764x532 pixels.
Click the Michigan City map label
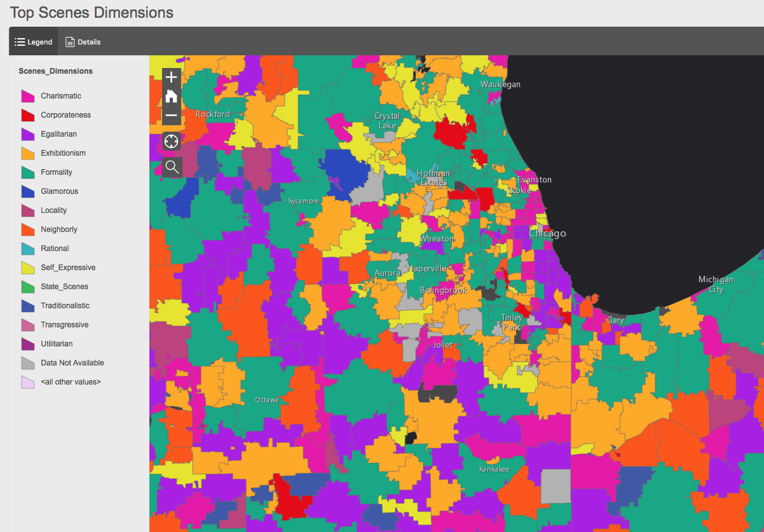click(x=716, y=284)
